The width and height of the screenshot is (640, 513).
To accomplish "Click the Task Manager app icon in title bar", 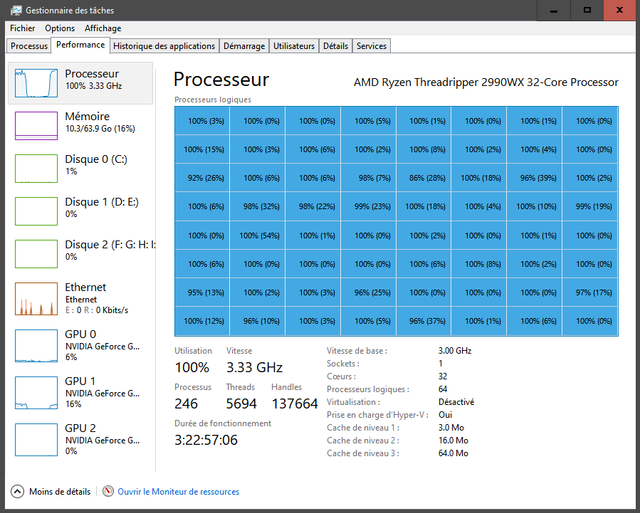I will click(x=16, y=10).
